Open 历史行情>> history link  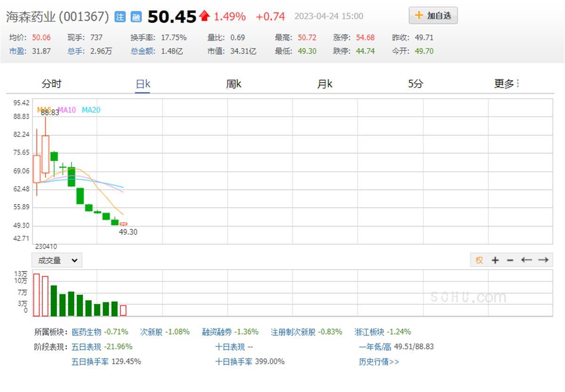click(379, 362)
